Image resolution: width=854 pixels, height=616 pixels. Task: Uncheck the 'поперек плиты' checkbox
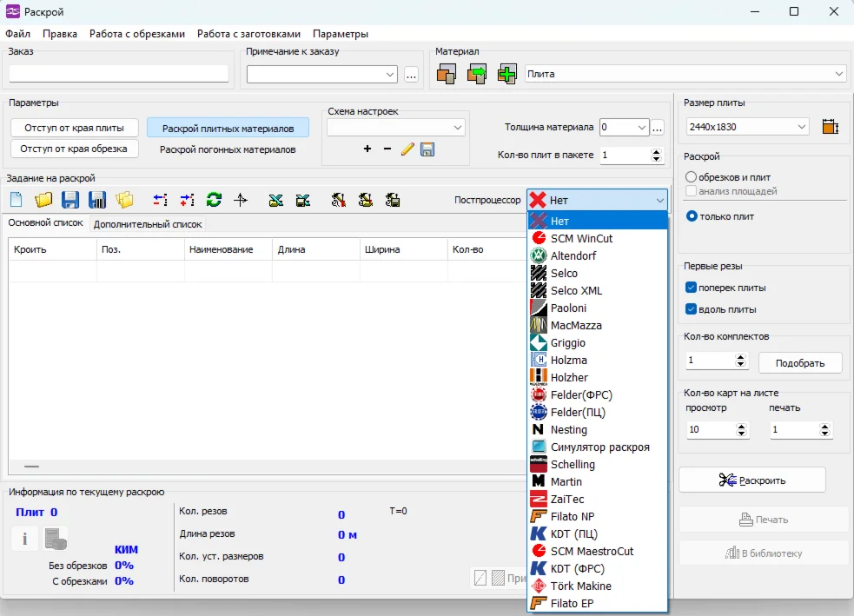click(692, 288)
